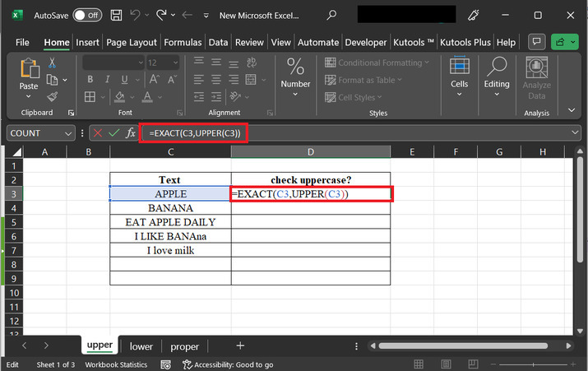Click the Insert Function fx icon

(x=130, y=132)
